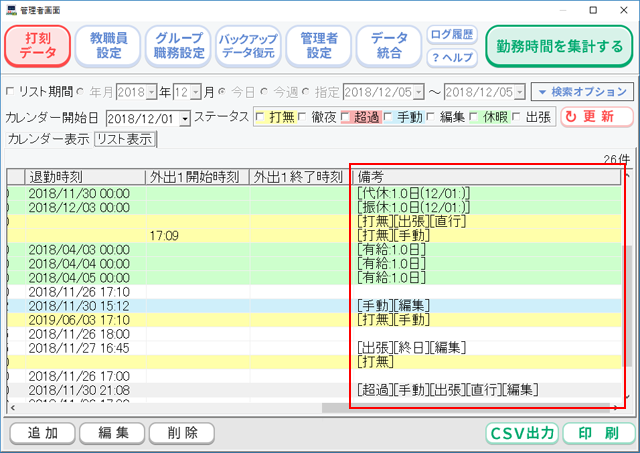640x453 pixels.
Task: Toggle the 打無 status checkbox
Action: [260, 118]
